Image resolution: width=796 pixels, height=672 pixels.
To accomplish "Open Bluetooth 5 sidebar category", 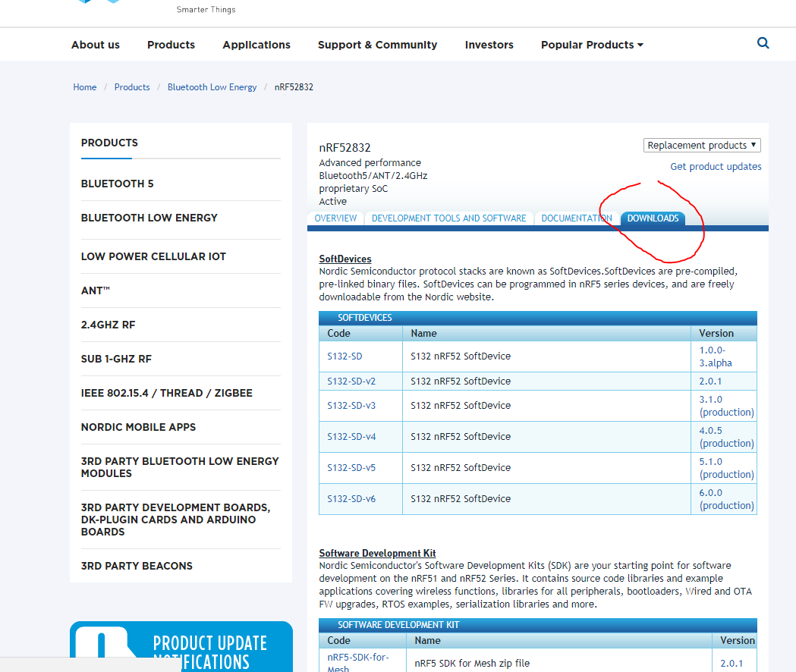I will [x=118, y=184].
